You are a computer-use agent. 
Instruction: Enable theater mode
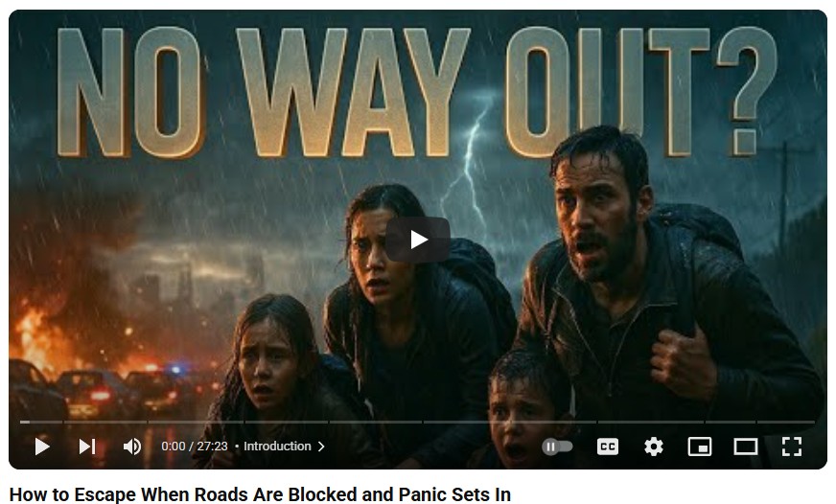(x=745, y=447)
